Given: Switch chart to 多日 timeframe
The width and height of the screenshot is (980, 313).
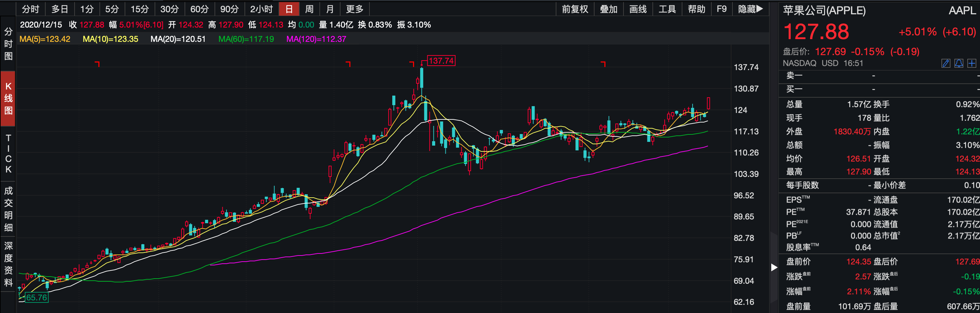Looking at the screenshot, I should (60, 9).
